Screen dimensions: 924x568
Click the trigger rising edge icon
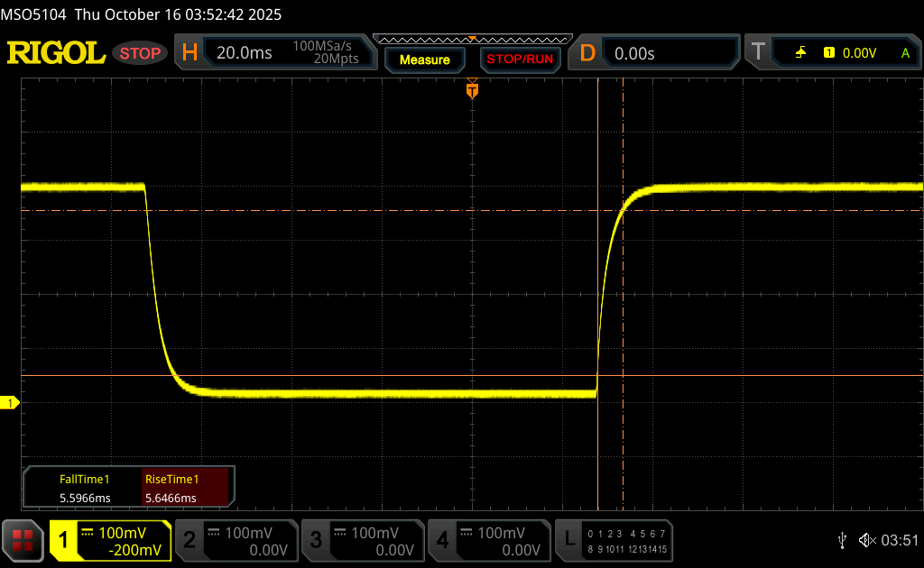[800, 53]
